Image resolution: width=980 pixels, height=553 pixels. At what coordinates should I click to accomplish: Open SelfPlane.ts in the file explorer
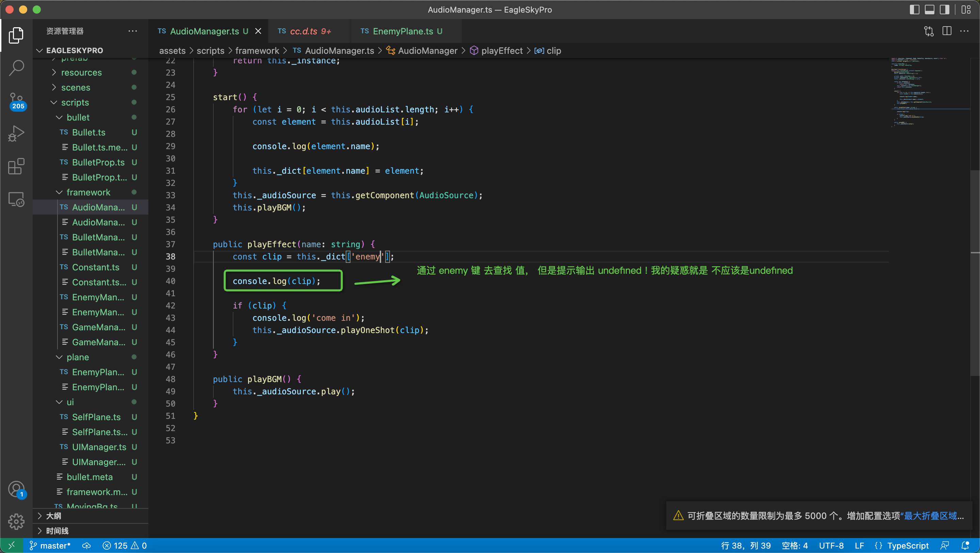(96, 417)
